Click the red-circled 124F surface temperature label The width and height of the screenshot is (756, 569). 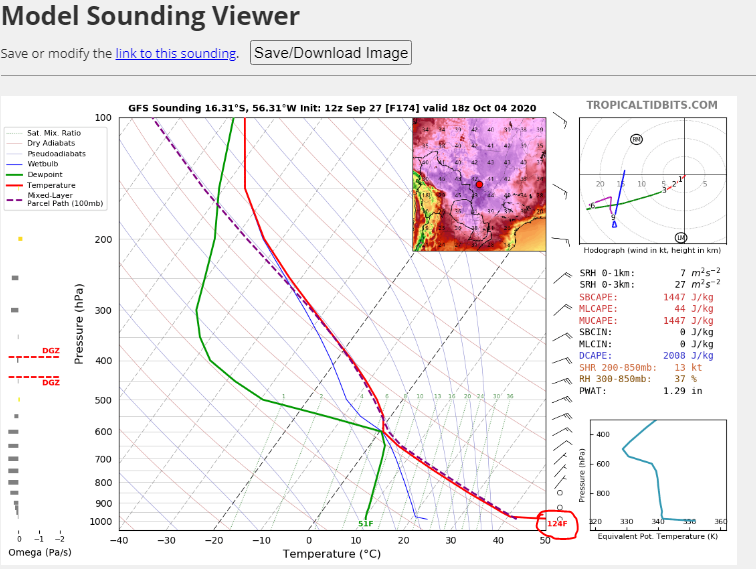[556, 523]
